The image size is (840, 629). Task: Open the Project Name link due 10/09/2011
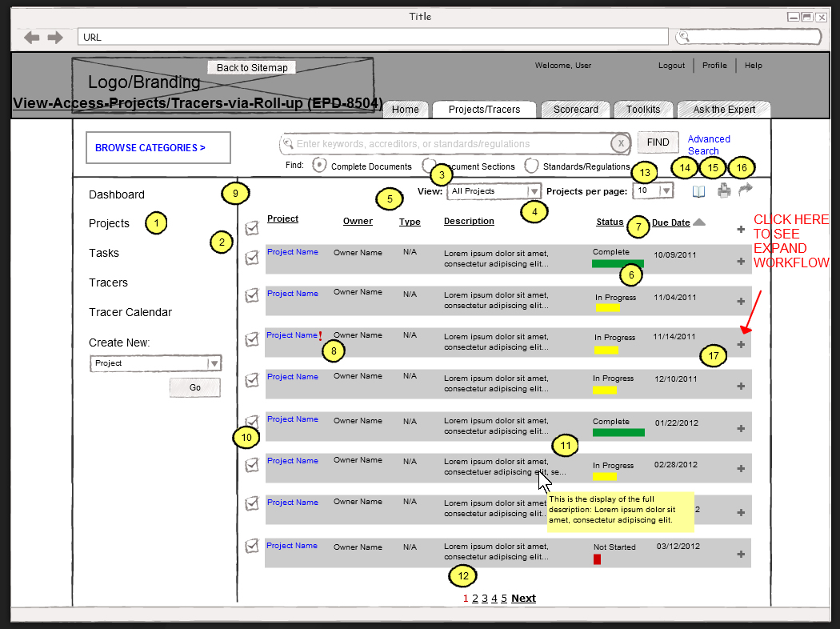click(293, 252)
